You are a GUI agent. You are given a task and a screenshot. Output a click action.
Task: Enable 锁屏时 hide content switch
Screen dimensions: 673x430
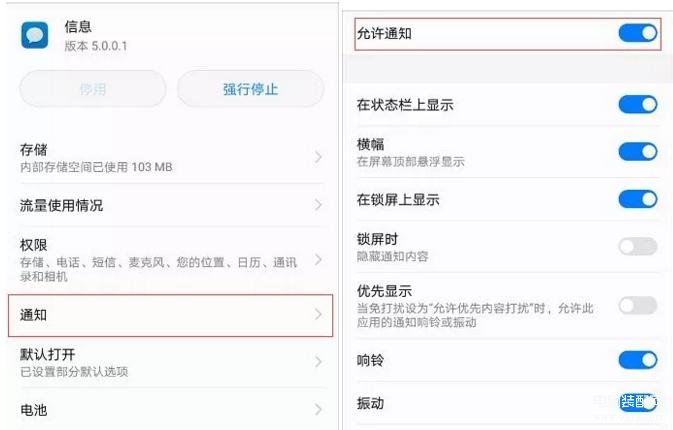coord(638,247)
